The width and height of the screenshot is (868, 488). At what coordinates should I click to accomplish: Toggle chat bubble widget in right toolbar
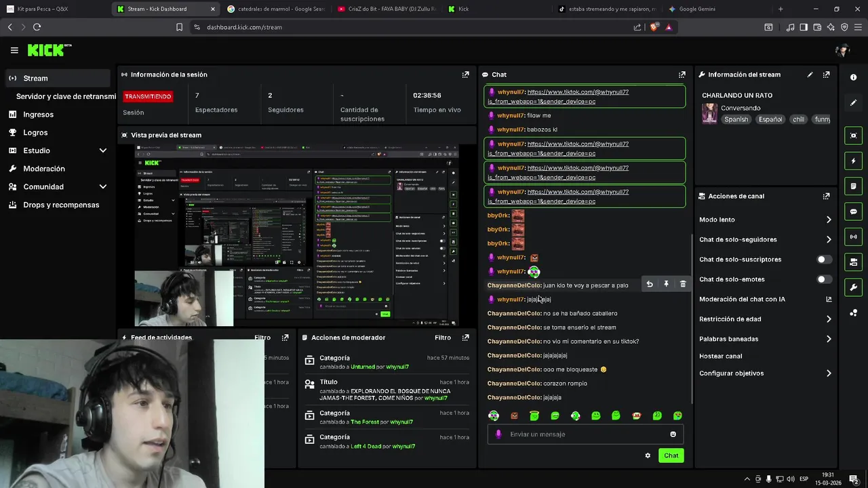(853, 211)
